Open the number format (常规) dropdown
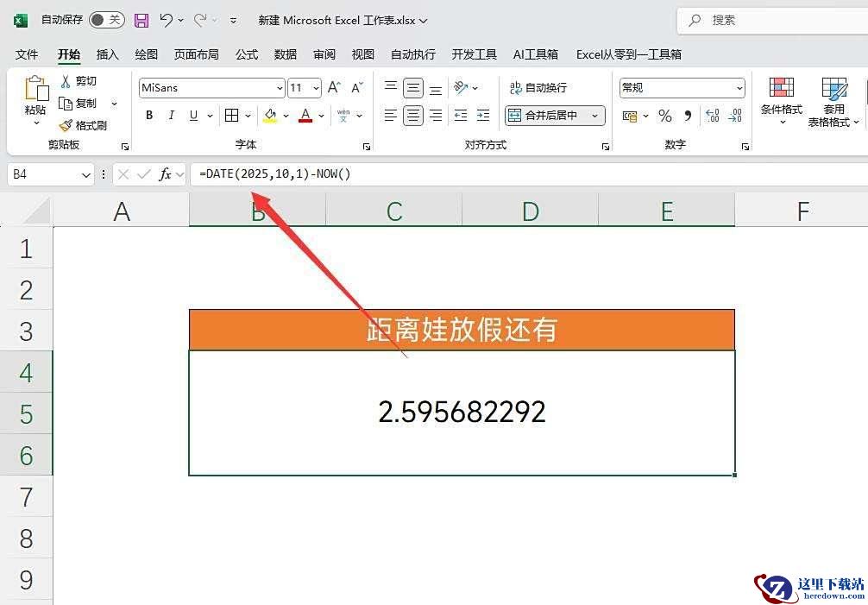The height and width of the screenshot is (605, 868). point(739,88)
